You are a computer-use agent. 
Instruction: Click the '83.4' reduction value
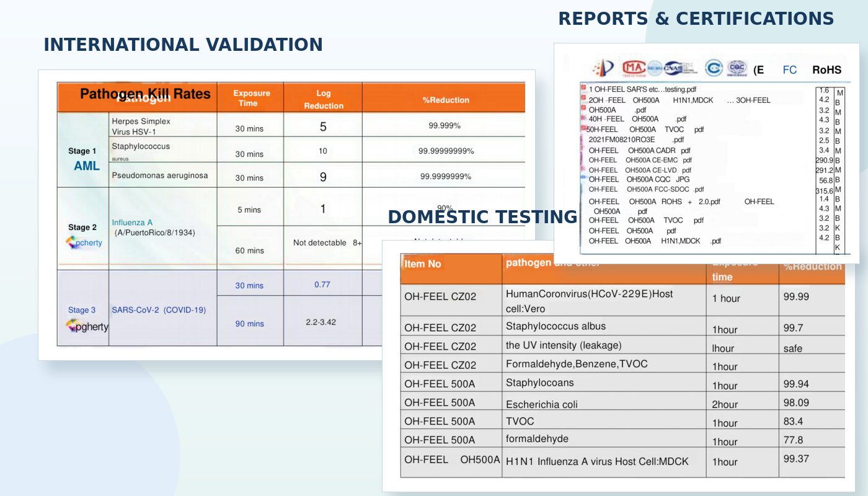[793, 421]
